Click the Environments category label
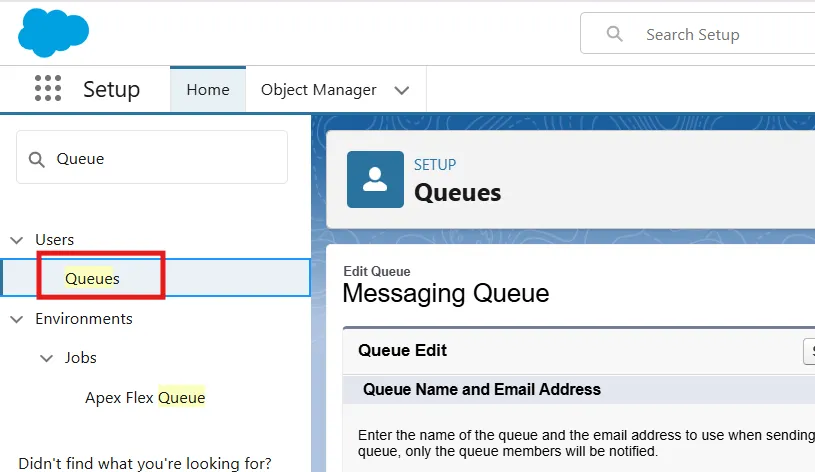Image resolution: width=815 pixels, height=472 pixels. 84,319
